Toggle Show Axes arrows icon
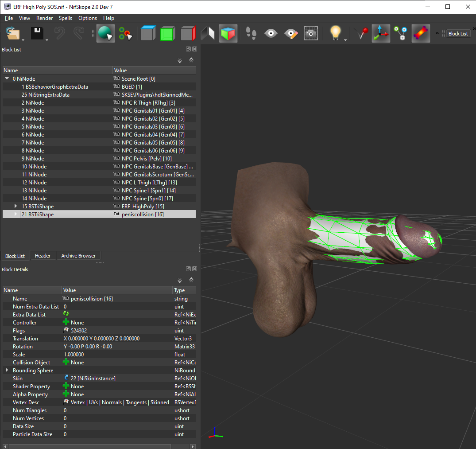 click(x=381, y=33)
